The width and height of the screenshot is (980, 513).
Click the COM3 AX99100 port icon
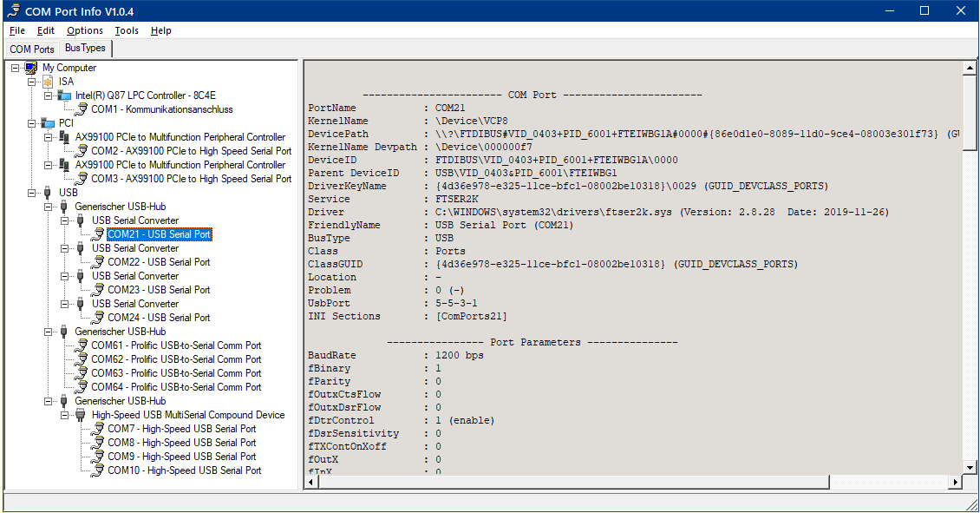click(82, 179)
